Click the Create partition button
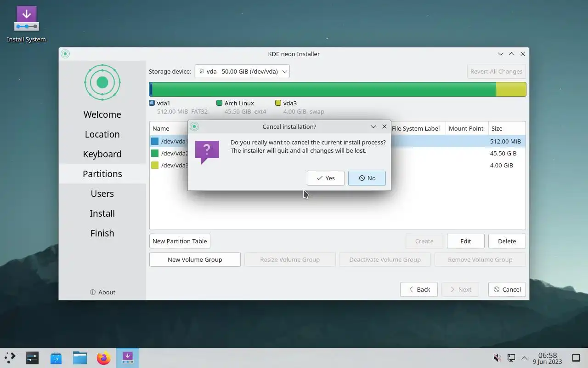The width and height of the screenshot is (588, 368). (x=424, y=241)
